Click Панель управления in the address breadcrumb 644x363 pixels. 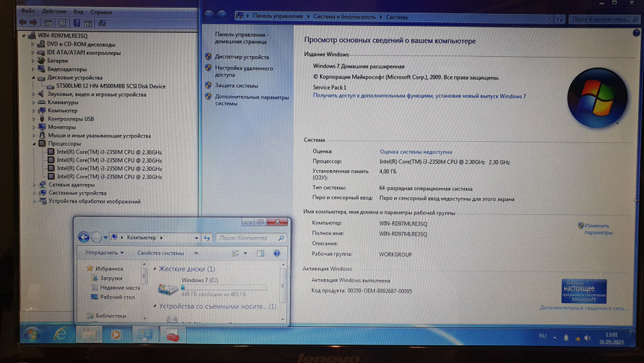[278, 16]
